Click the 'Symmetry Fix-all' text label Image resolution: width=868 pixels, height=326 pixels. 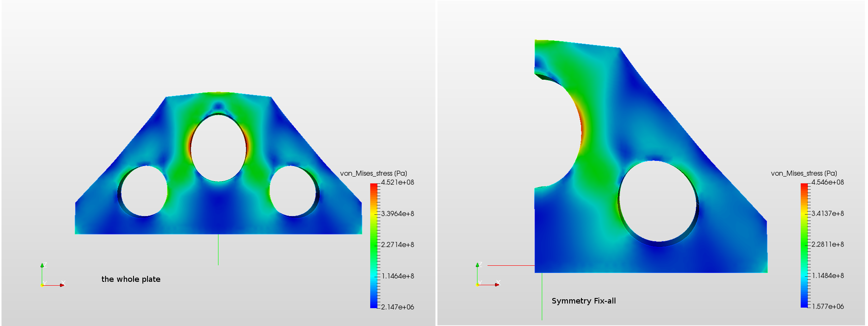pyautogui.click(x=584, y=301)
